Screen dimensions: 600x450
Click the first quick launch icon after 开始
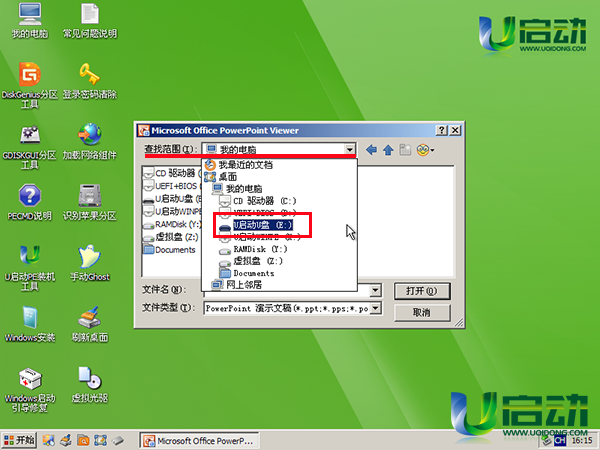tap(49, 440)
